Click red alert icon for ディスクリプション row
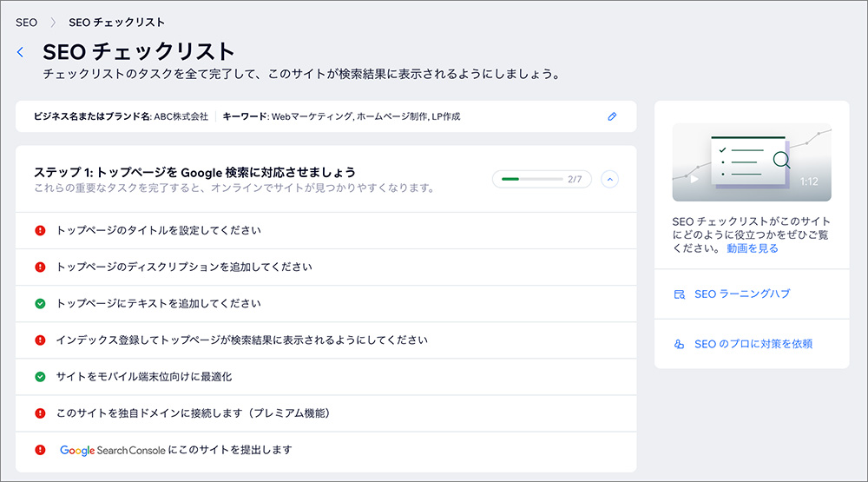 [41, 267]
